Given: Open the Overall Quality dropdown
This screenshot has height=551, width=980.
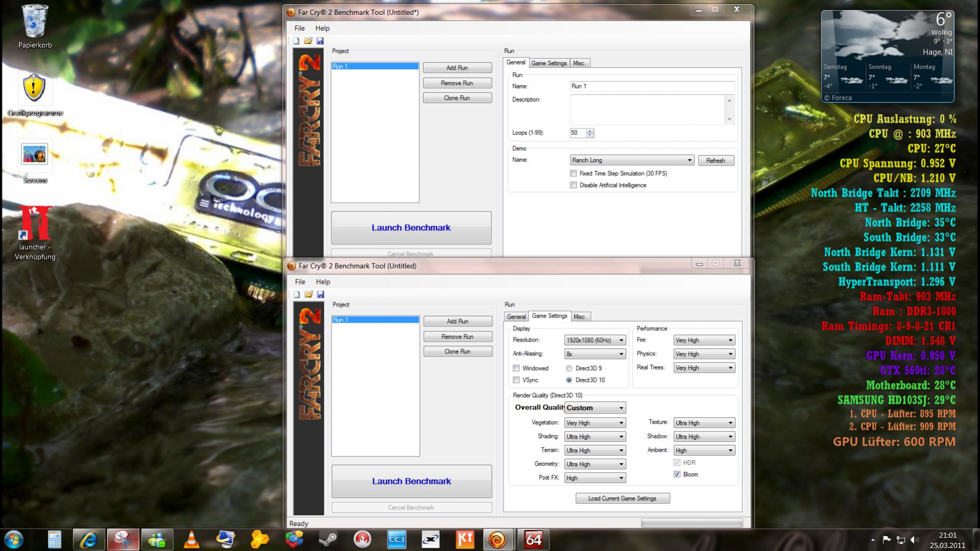Looking at the screenshot, I should [595, 408].
